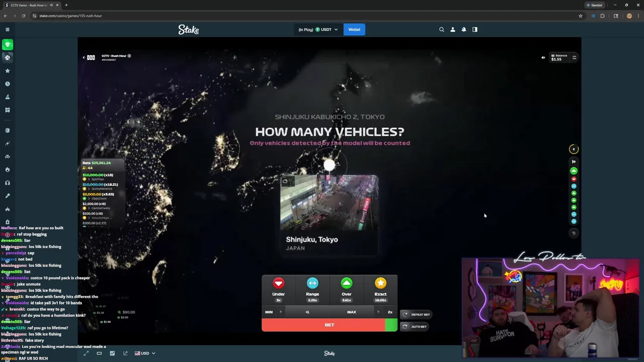Viewport: 644px width, 362px height.
Task: Click the search magnifier in Stake header
Action: (442, 30)
